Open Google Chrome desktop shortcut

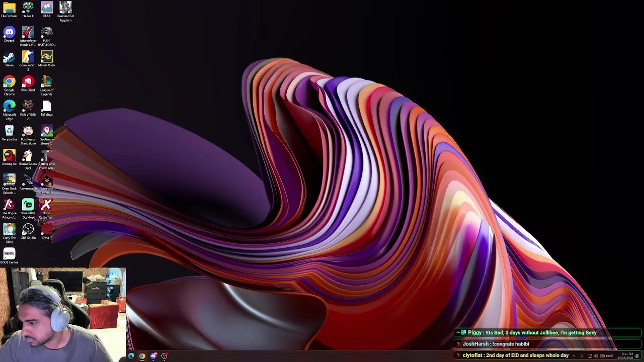(9, 85)
